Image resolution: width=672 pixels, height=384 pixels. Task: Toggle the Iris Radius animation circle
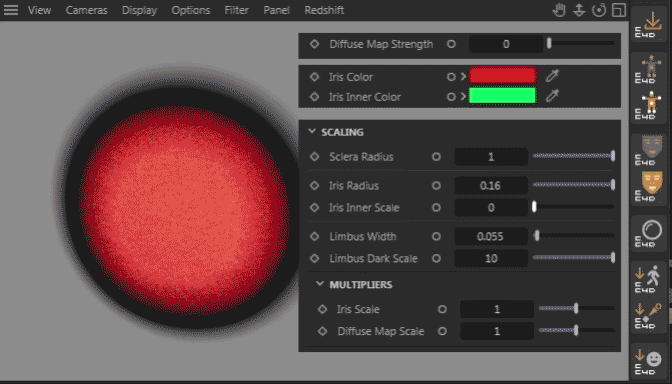point(436,186)
